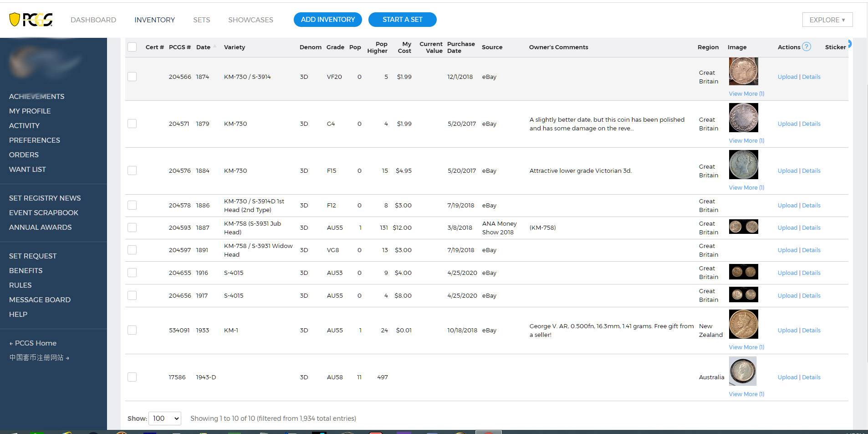Screen dimensions: 868x434
Task: Open Details for the 1879 coin
Action: (x=811, y=124)
